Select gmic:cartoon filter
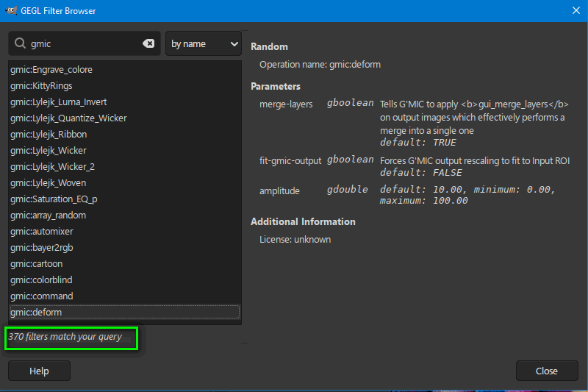 tap(124, 263)
